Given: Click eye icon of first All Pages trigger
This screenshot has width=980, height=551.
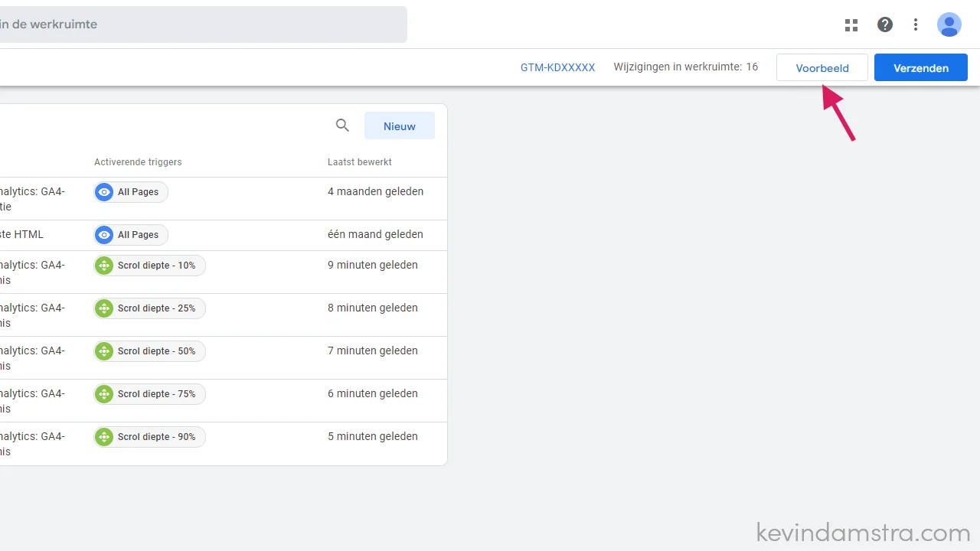Looking at the screenshot, I should pyautogui.click(x=104, y=192).
